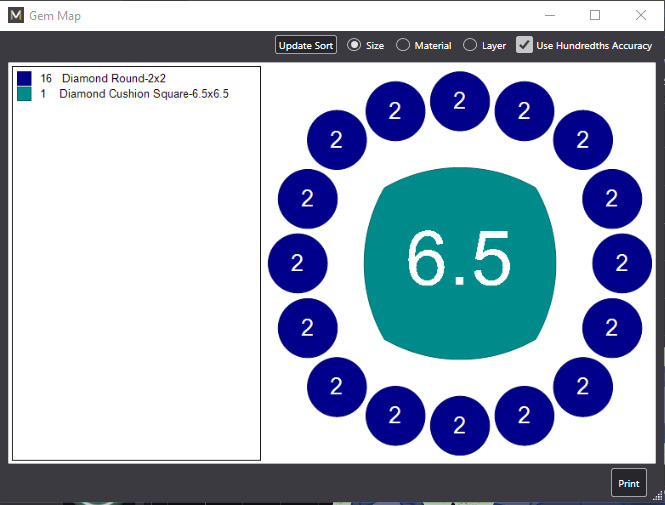Select the Diamond Cushion Square-6.5x6.5 legend row
Image resolution: width=665 pixels, height=505 pixels.
pyautogui.click(x=123, y=94)
